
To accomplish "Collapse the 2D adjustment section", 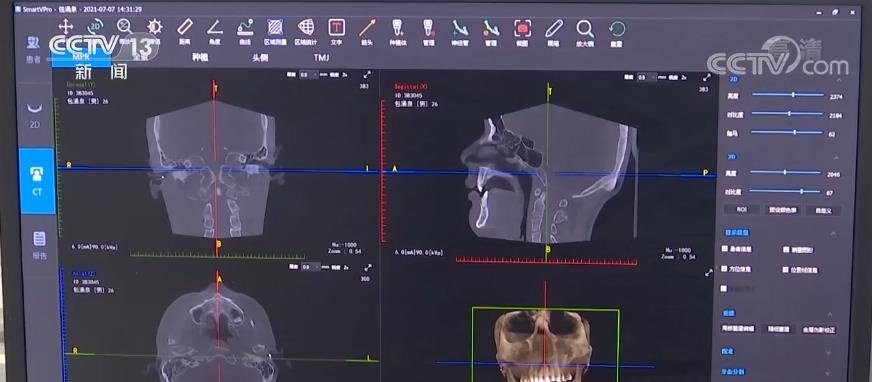I will (x=839, y=80).
